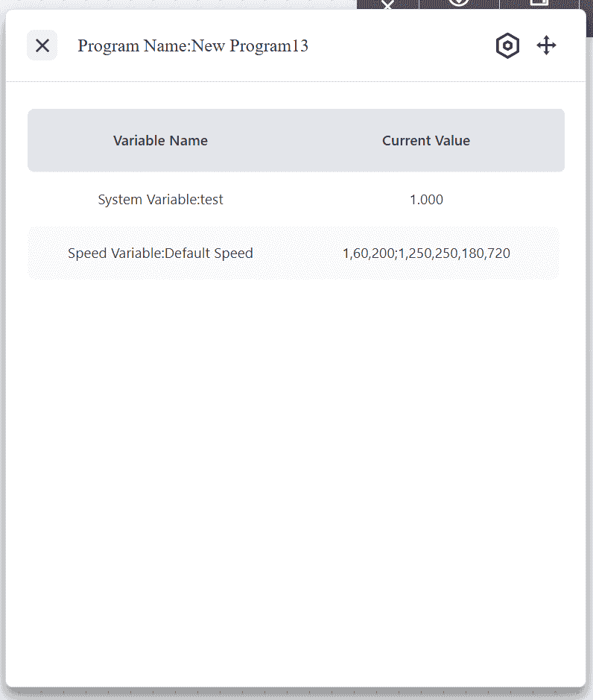593x700 pixels.
Task: Open the hexagon nut settings icon
Action: point(507,45)
